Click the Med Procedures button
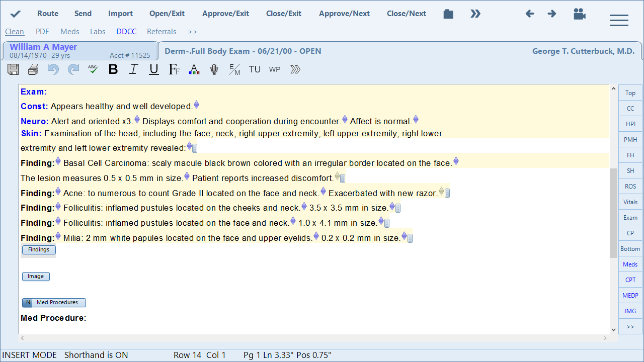The image size is (644, 362). click(54, 303)
